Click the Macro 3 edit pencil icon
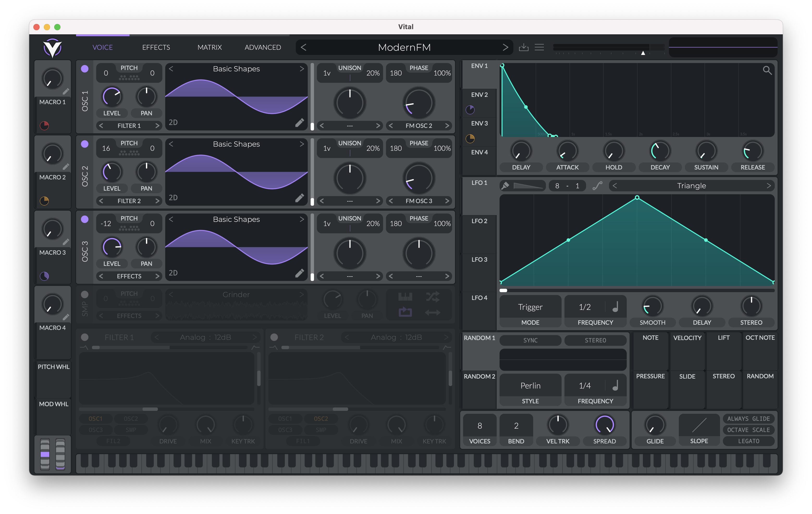This screenshot has width=812, height=514. (66, 242)
